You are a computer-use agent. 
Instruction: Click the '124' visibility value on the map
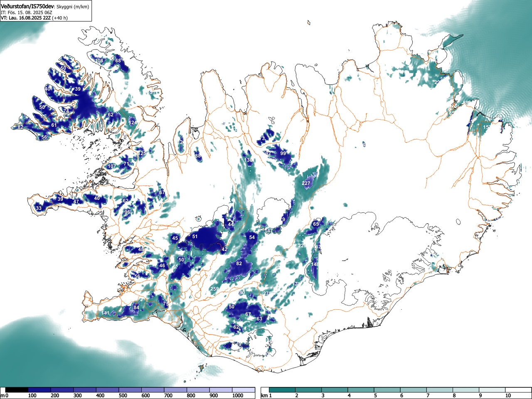[133, 123]
